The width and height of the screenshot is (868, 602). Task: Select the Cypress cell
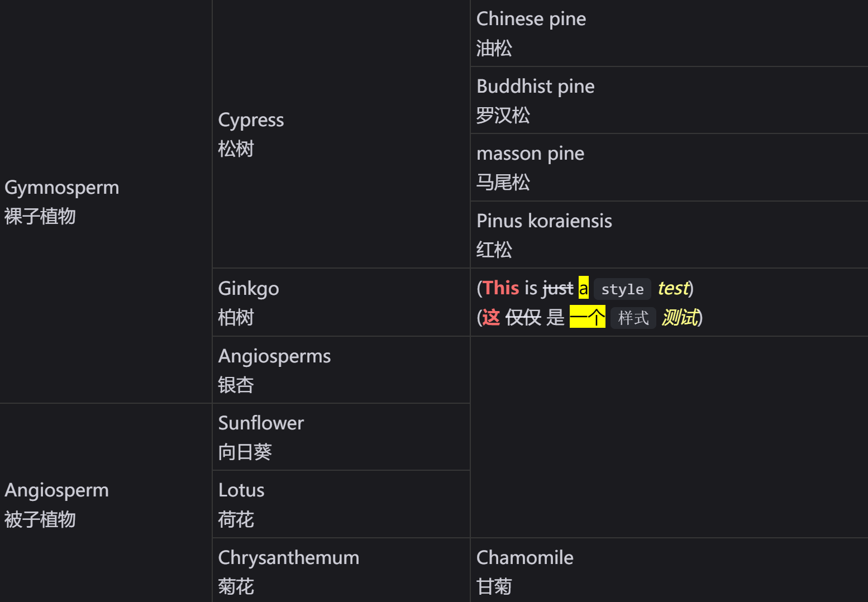click(251, 134)
